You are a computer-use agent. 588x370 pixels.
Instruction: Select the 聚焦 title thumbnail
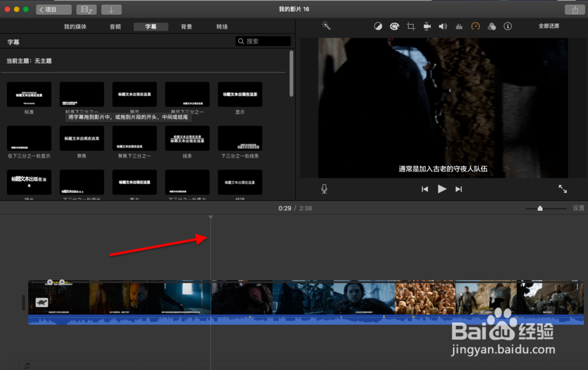pyautogui.click(x=82, y=138)
